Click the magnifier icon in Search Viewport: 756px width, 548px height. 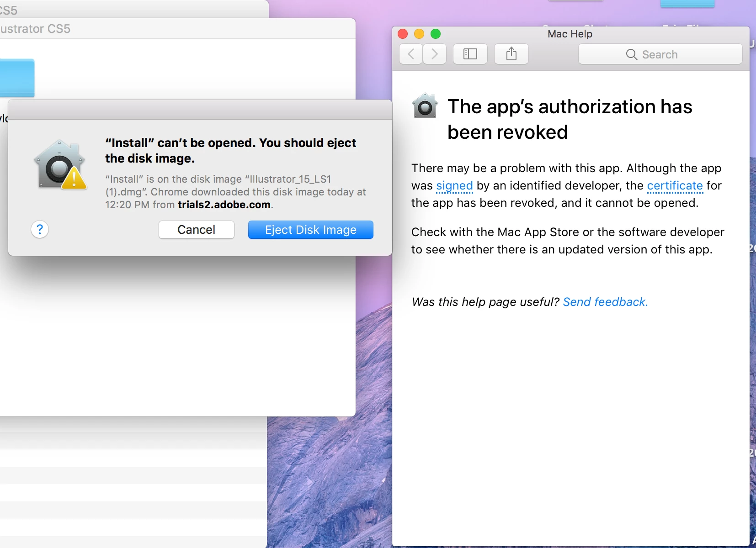click(631, 55)
